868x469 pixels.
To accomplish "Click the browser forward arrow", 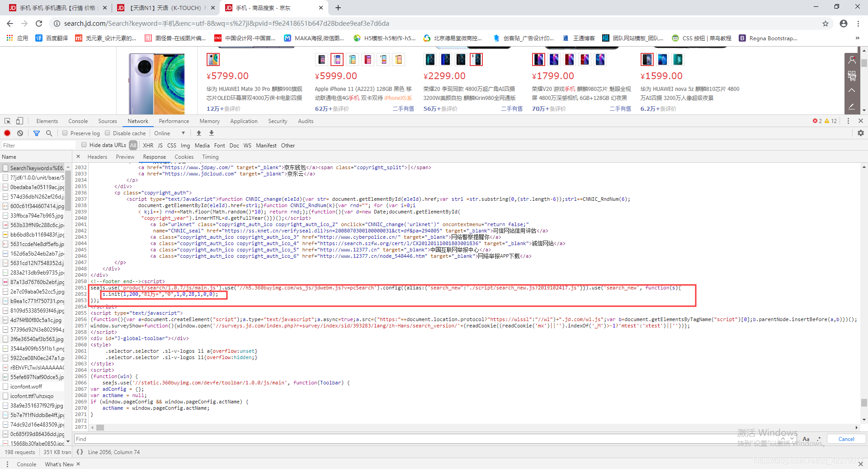I will pyautogui.click(x=24, y=24).
